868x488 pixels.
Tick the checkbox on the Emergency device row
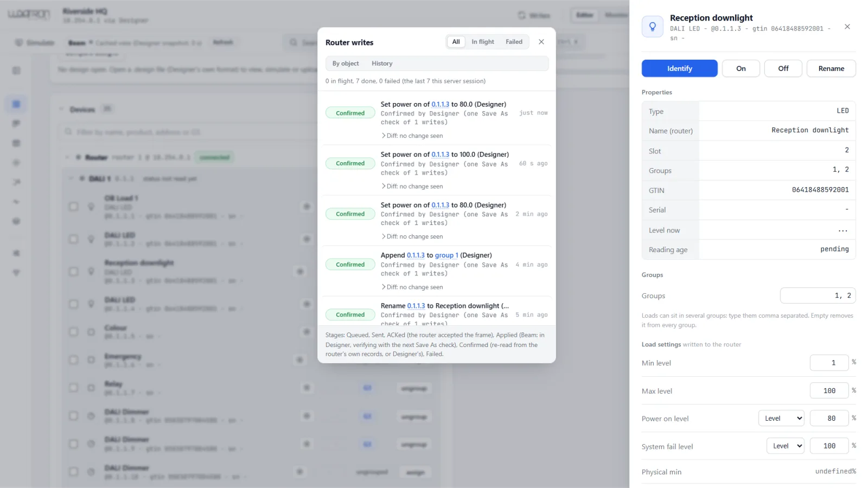point(73,359)
